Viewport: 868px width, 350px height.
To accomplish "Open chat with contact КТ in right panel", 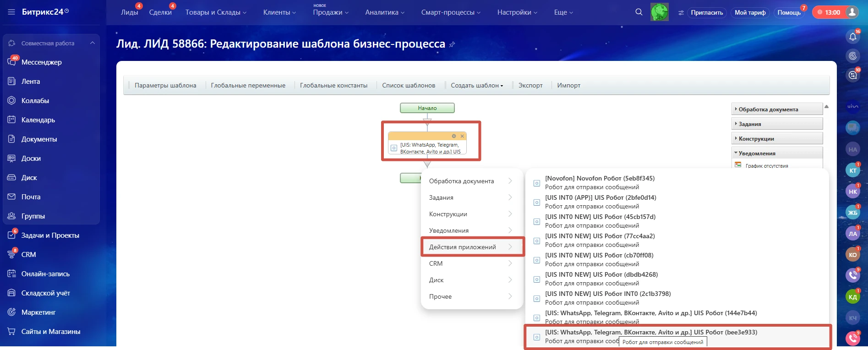I will (x=852, y=170).
